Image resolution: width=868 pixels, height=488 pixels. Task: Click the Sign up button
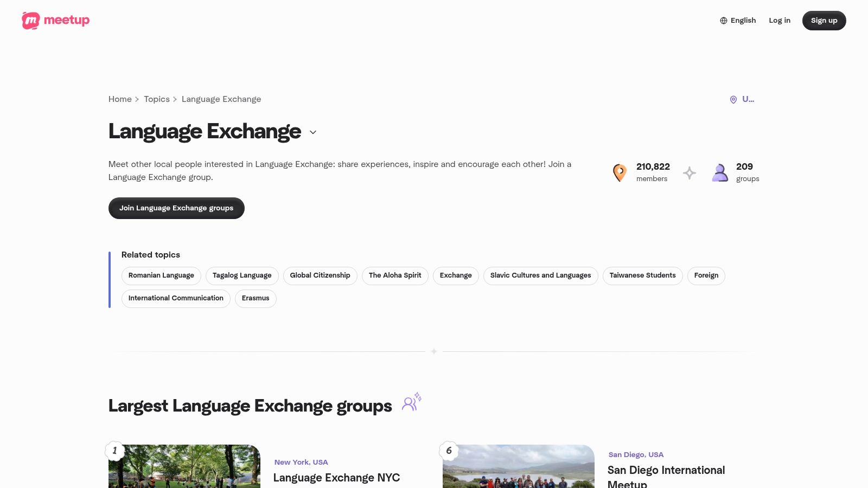pos(824,20)
